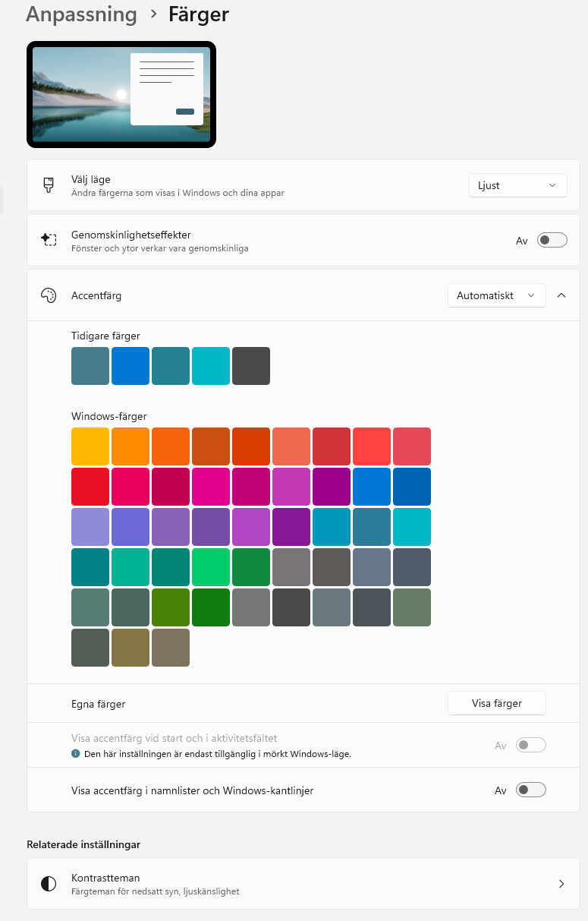
Task: Click the 'Tidigare färger' label
Action: (105, 336)
